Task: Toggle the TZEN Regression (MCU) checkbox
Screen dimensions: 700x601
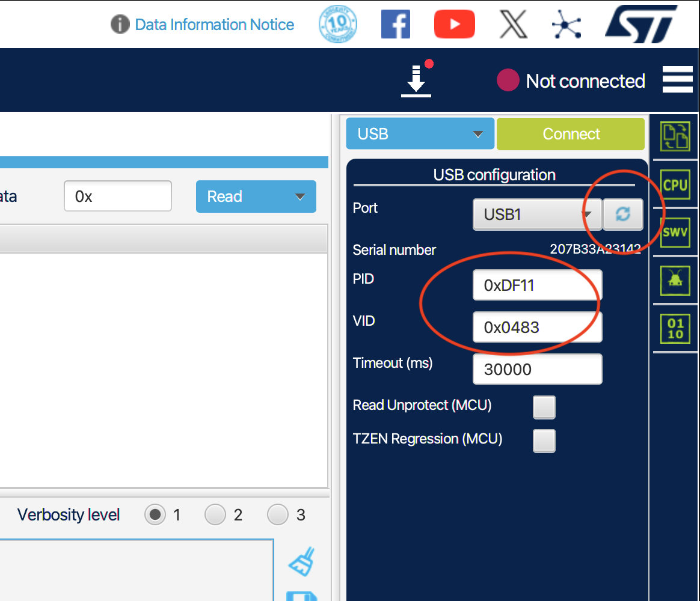Action: (x=544, y=441)
